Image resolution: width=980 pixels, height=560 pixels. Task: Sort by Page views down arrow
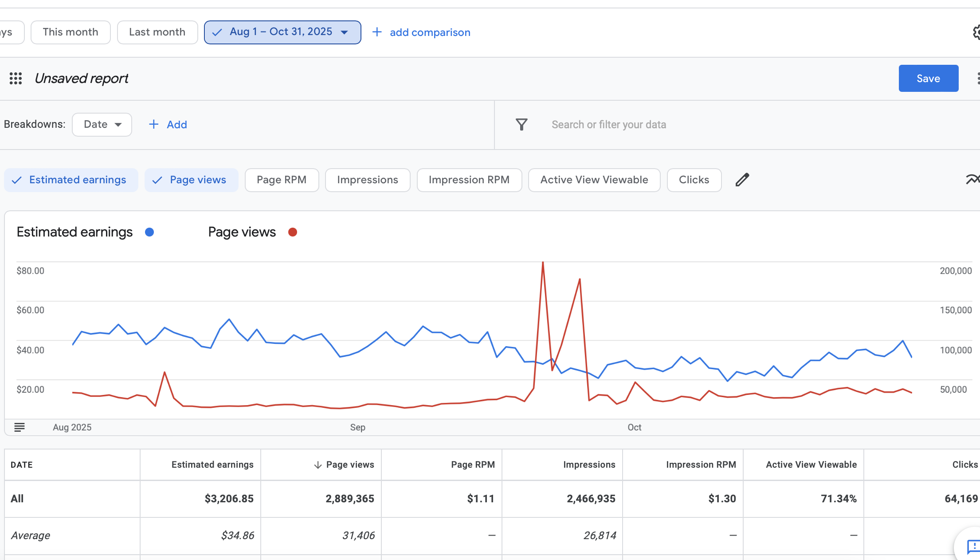[x=318, y=465]
